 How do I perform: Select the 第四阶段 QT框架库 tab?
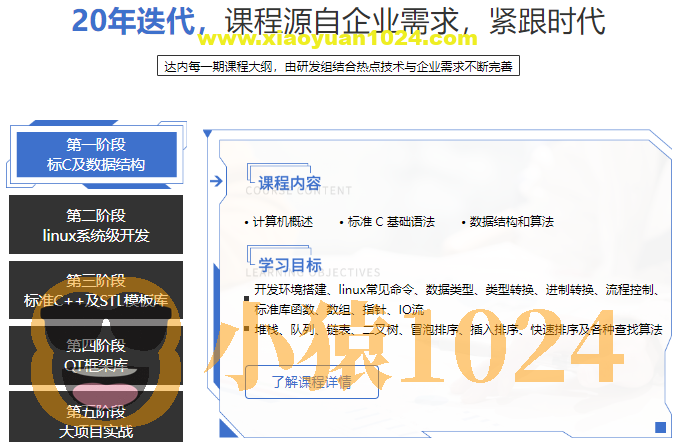pos(96,355)
